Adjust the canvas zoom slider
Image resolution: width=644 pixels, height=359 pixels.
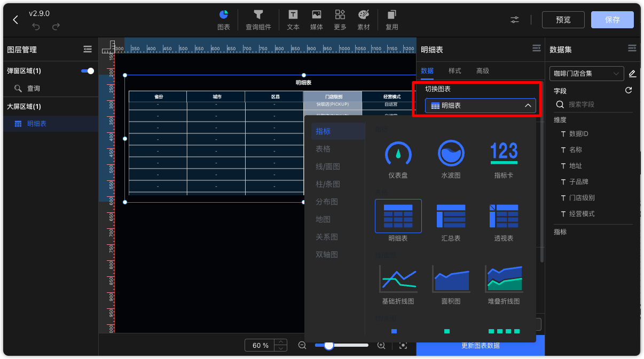tap(329, 346)
